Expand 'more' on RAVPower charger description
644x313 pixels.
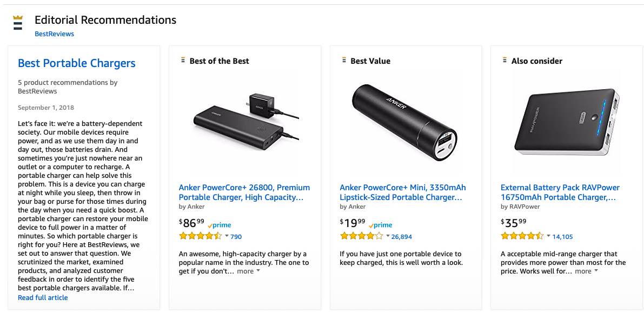[586, 271]
